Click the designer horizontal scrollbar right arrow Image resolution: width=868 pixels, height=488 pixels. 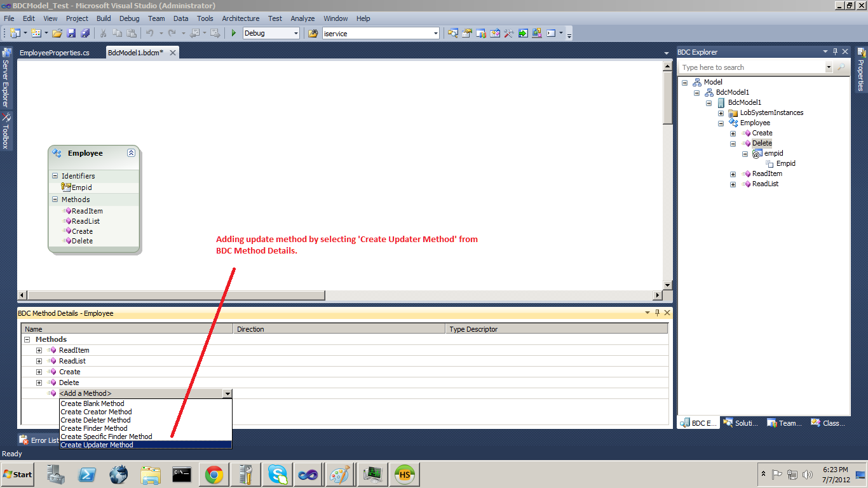[x=658, y=295]
